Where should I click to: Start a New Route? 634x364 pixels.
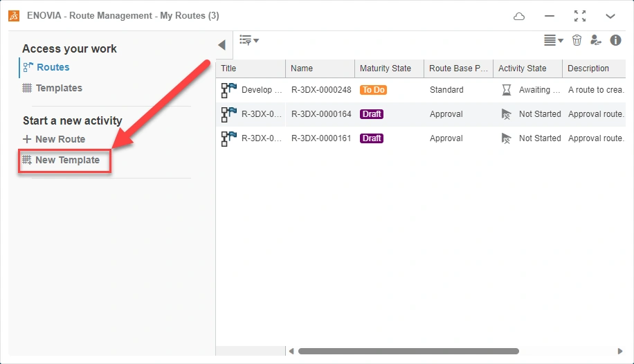point(60,139)
